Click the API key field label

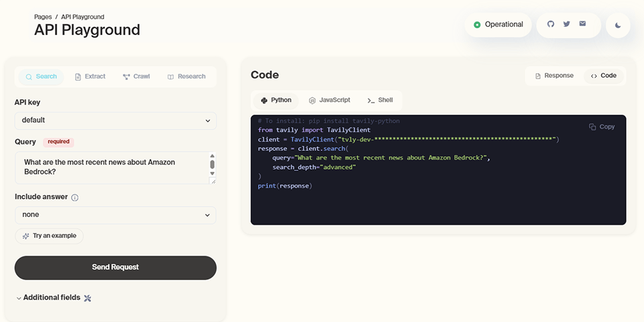28,103
